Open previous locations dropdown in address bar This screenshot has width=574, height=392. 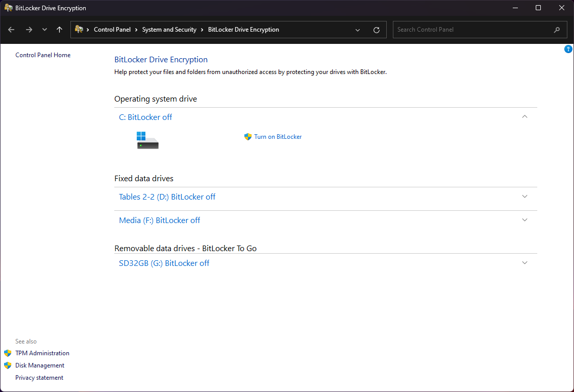(358, 30)
